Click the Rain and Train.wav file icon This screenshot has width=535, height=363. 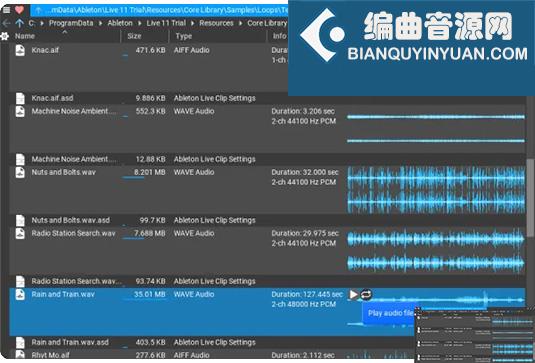20,294
